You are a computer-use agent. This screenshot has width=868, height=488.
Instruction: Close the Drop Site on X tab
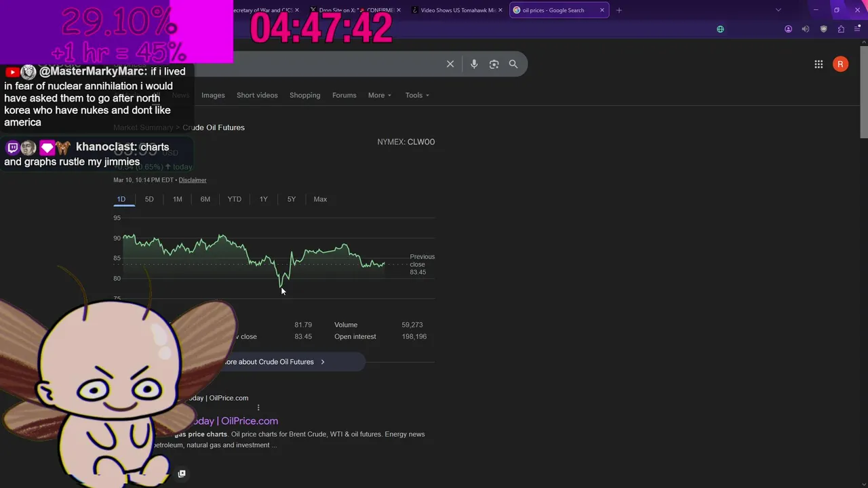[x=399, y=10]
